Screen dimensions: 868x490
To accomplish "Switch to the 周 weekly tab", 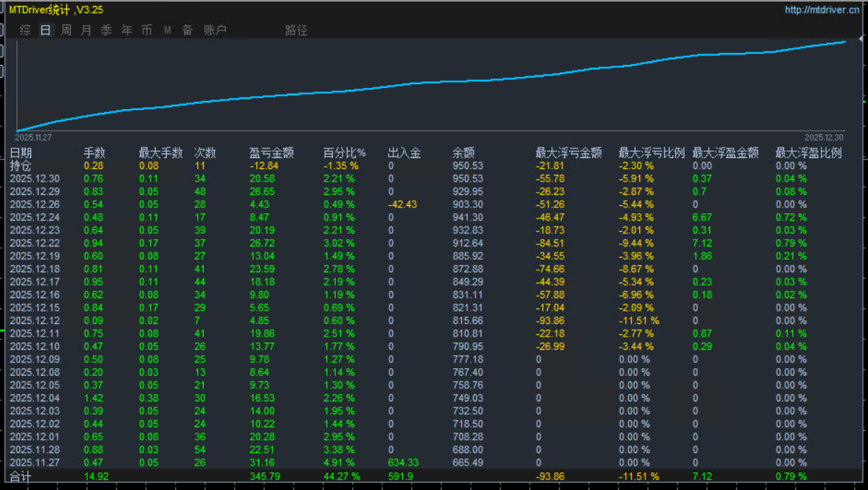I will [66, 30].
